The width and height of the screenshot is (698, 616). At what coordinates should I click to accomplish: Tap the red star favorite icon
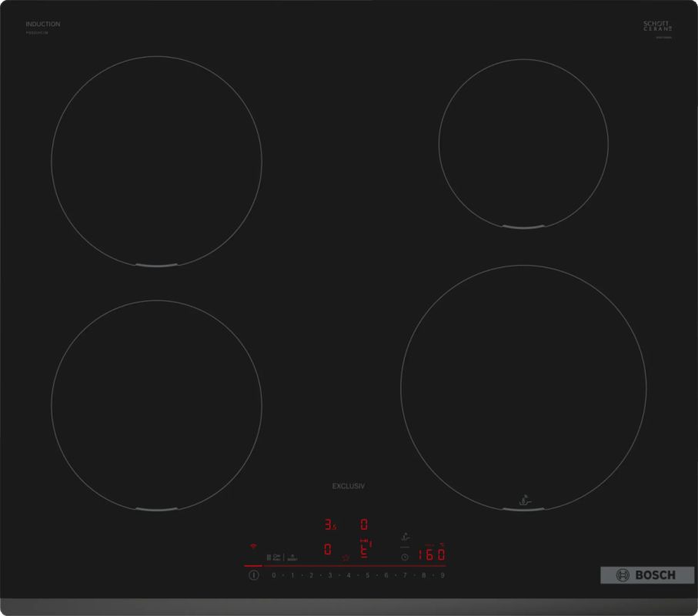point(346,557)
